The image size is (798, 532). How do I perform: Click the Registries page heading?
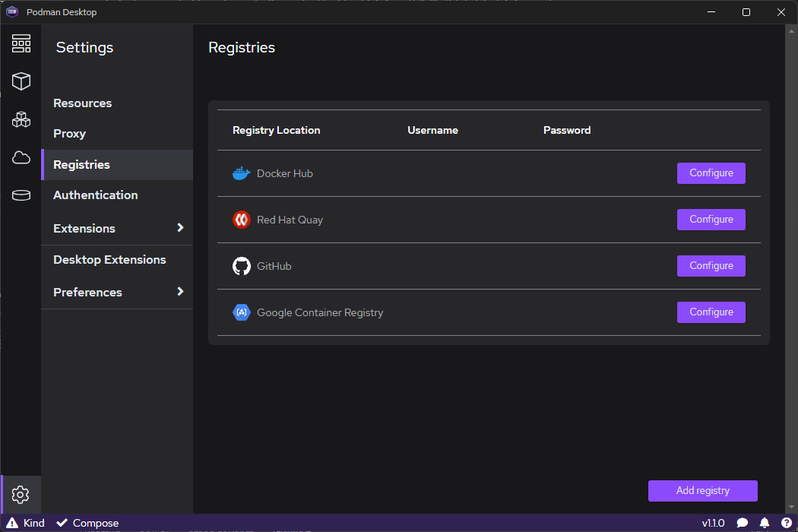242,47
